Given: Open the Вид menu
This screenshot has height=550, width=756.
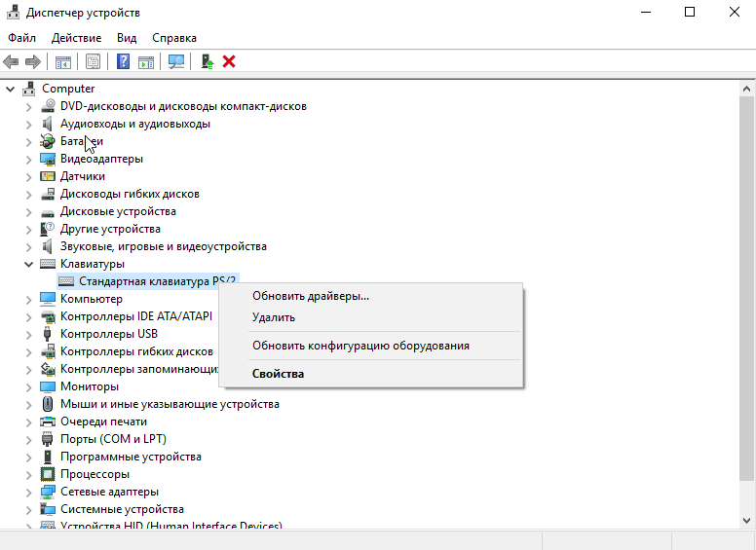Looking at the screenshot, I should [x=127, y=38].
